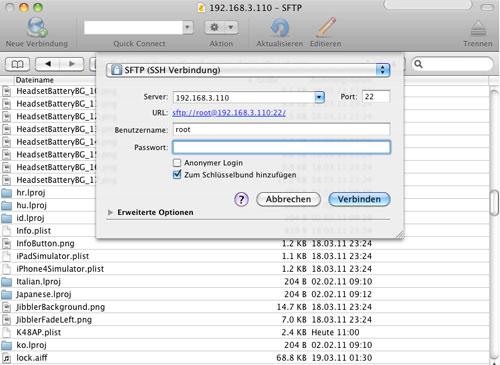
Task: Click the JibblerBackground.png file icon
Action: pos(6,307)
